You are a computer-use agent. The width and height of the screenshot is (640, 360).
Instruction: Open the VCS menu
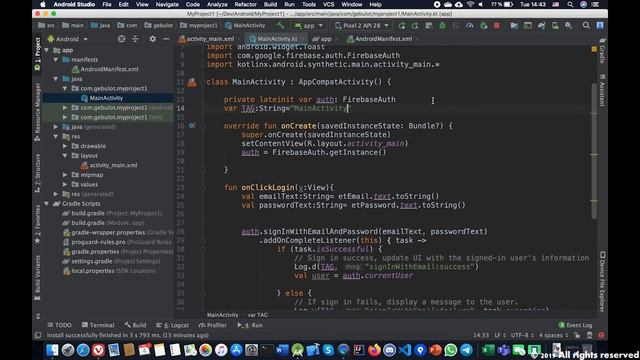coord(329,4)
